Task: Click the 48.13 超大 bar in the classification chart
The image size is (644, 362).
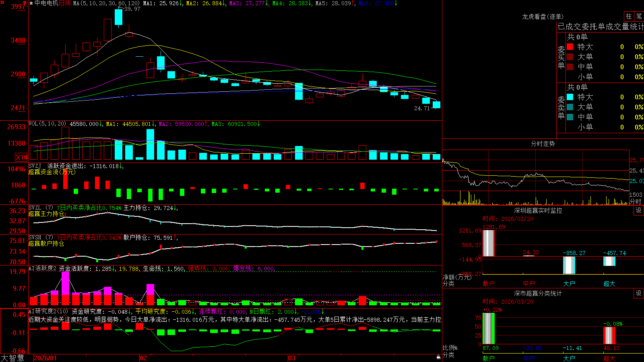Action: point(609,335)
